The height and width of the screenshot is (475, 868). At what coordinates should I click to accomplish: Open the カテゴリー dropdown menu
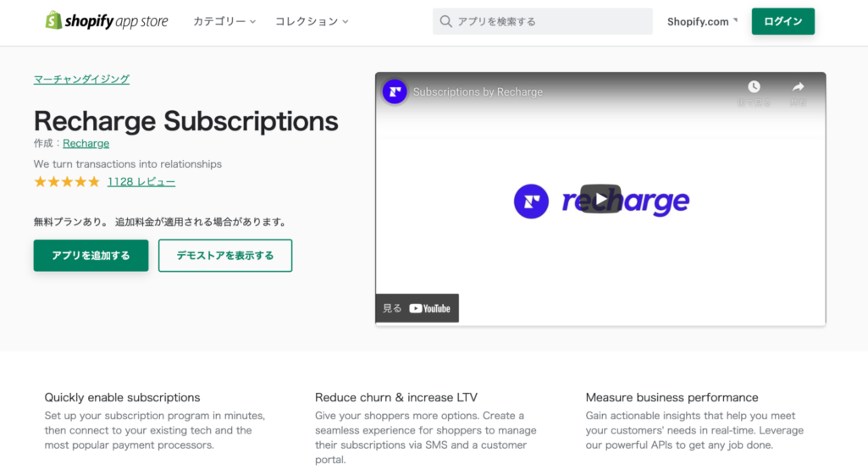pos(224,22)
